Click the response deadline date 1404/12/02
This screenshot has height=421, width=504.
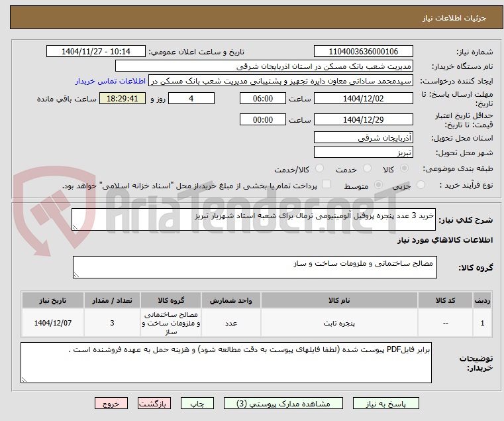[363, 99]
